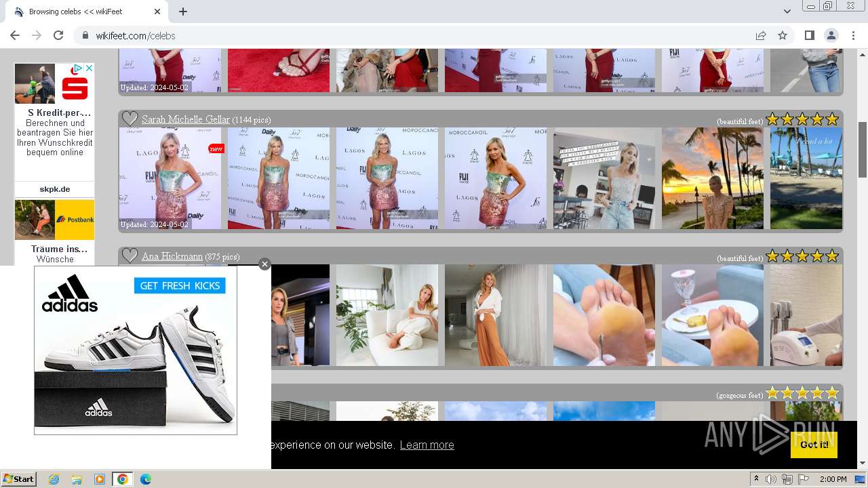
Task: Switch to Chrome taskbar icon
Action: [122, 479]
